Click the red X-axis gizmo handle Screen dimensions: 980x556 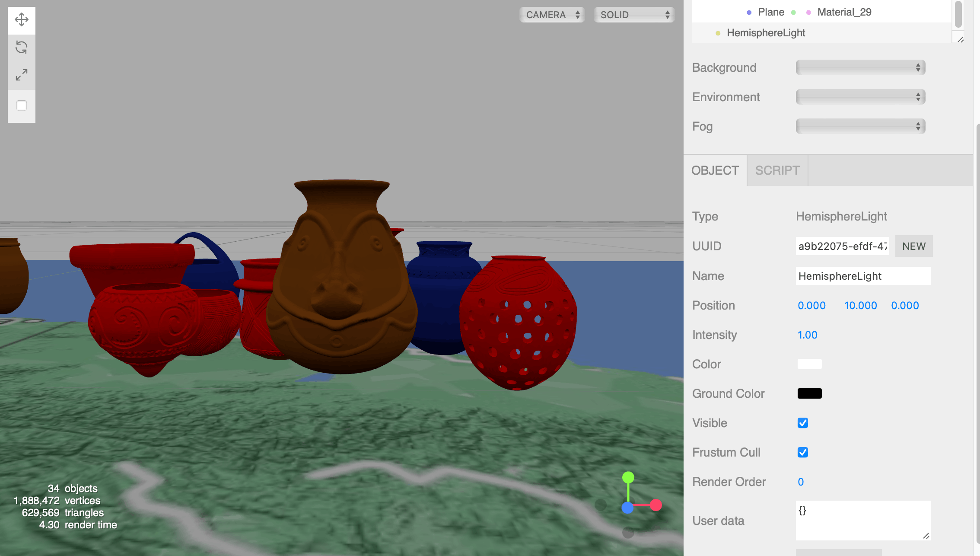pos(655,505)
